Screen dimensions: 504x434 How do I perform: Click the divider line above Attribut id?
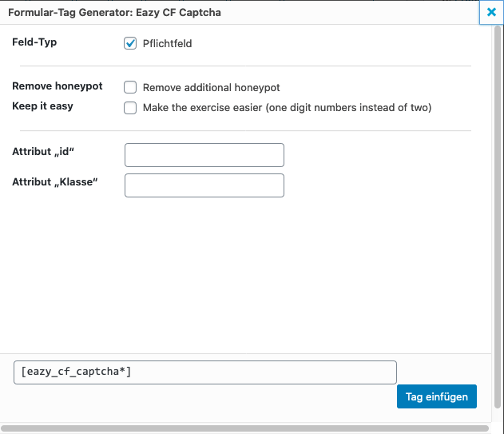pos(245,130)
